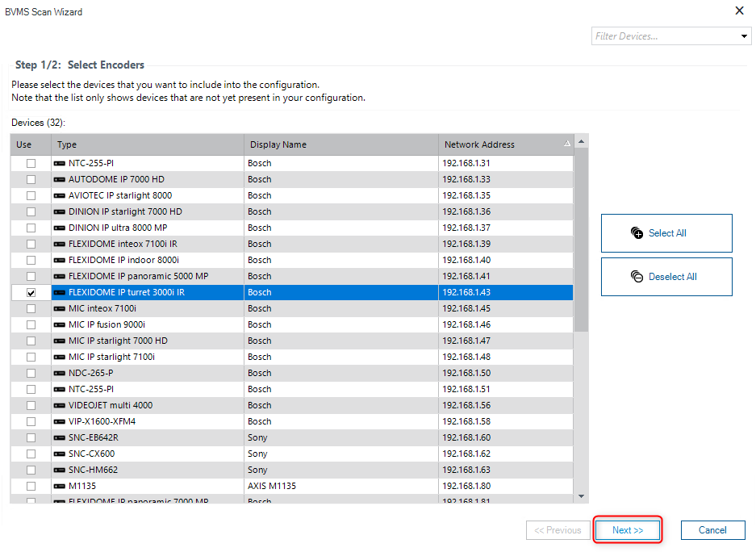This screenshot has width=756, height=552.
Task: Click the device icon beside AUTODOME IP 7000 HD
Action: coord(60,179)
